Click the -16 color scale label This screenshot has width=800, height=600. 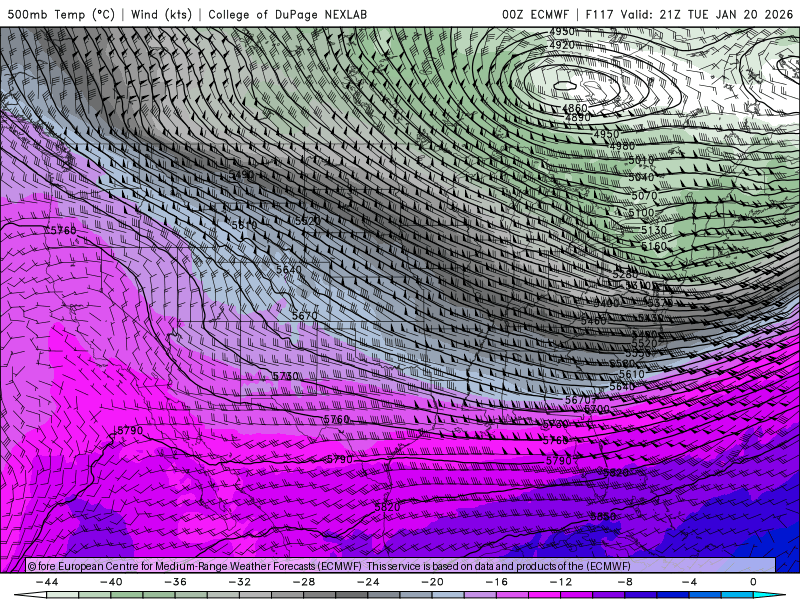497,582
